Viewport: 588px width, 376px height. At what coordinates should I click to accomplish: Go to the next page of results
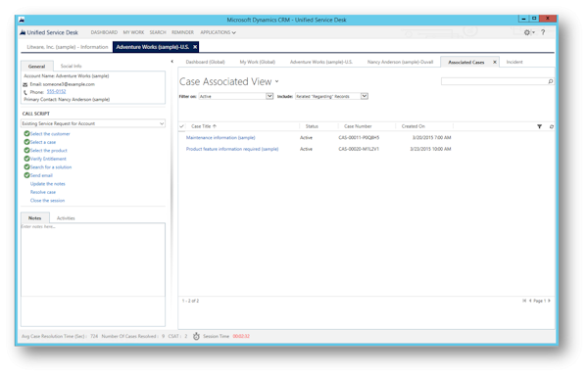(x=550, y=301)
